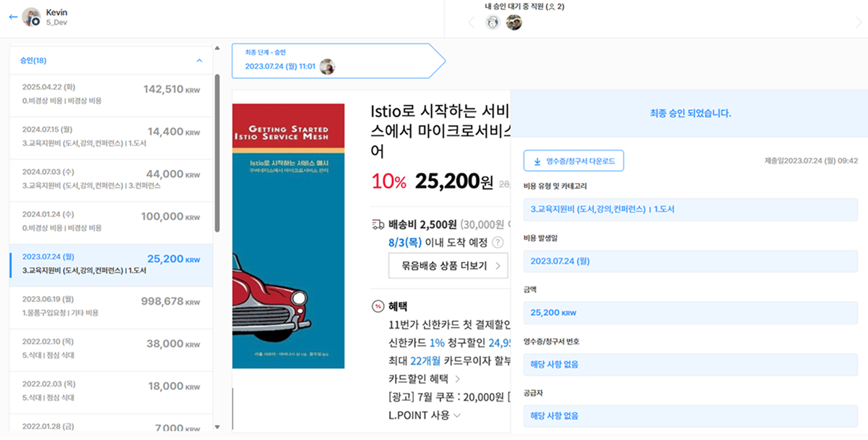This screenshot has width=868, height=440.
Task: Click the 비용 유형 및 카테고리 field
Action: click(691, 210)
